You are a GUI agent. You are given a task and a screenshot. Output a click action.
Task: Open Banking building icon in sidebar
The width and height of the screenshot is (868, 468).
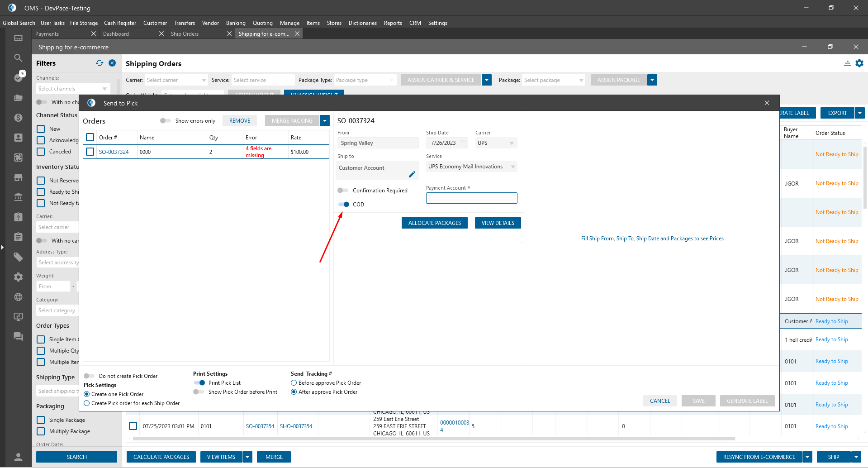[x=18, y=197]
